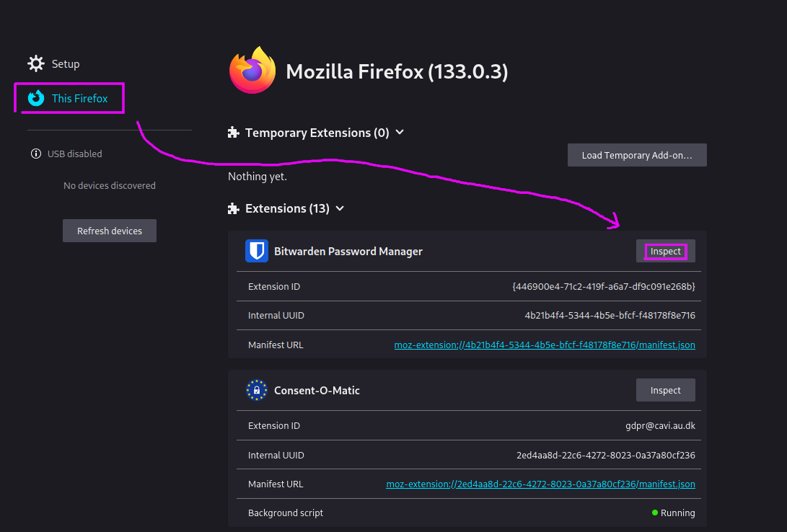Click the Consent-O-Matic padlock icon
Viewport: 787px width, 532px height.
click(256, 390)
